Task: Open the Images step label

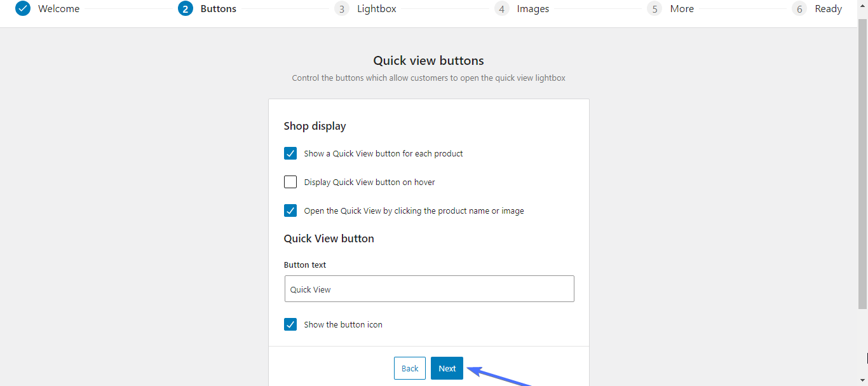Action: [x=532, y=9]
